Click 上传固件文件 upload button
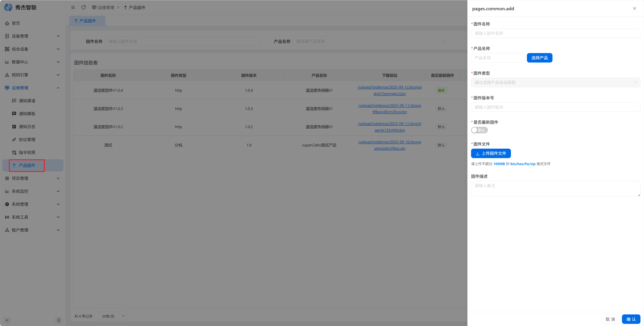Viewport: 644px width, 326px height. click(x=491, y=153)
